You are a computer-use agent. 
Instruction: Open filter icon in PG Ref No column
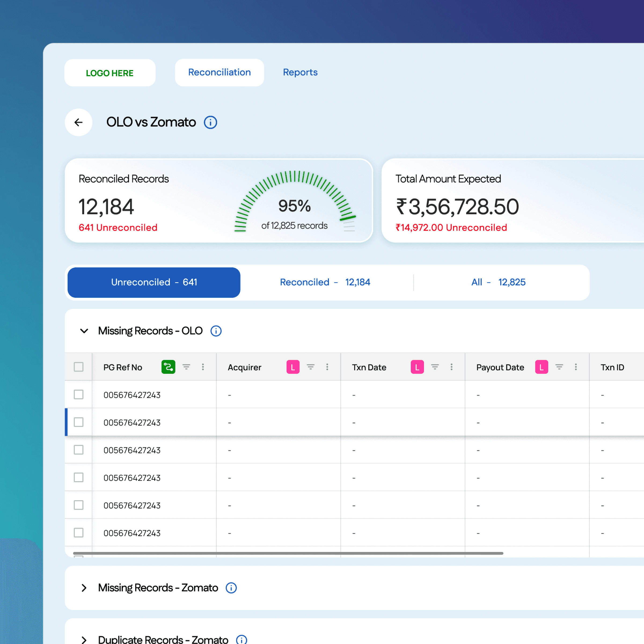(186, 367)
